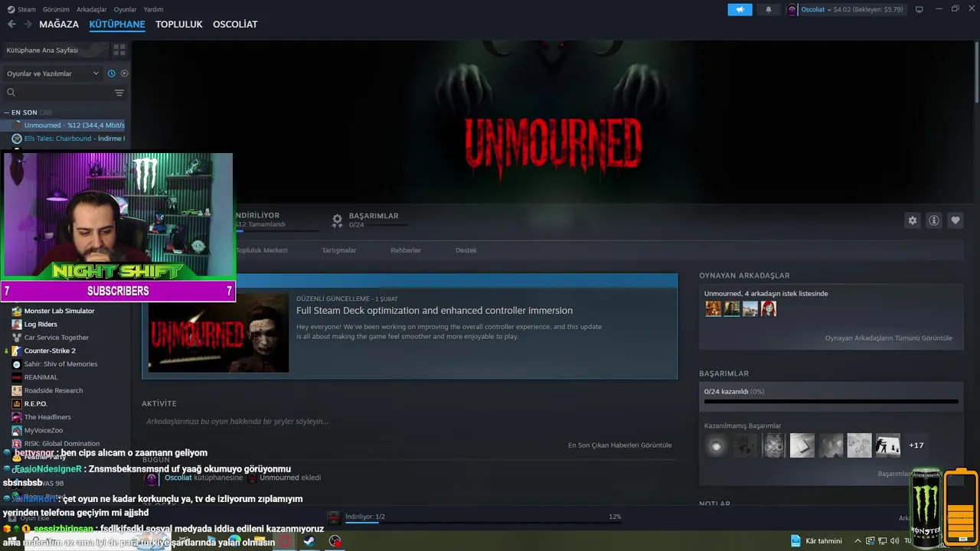This screenshot has height=551, width=980.
Task: Open Destek game tab
Action: 466,250
